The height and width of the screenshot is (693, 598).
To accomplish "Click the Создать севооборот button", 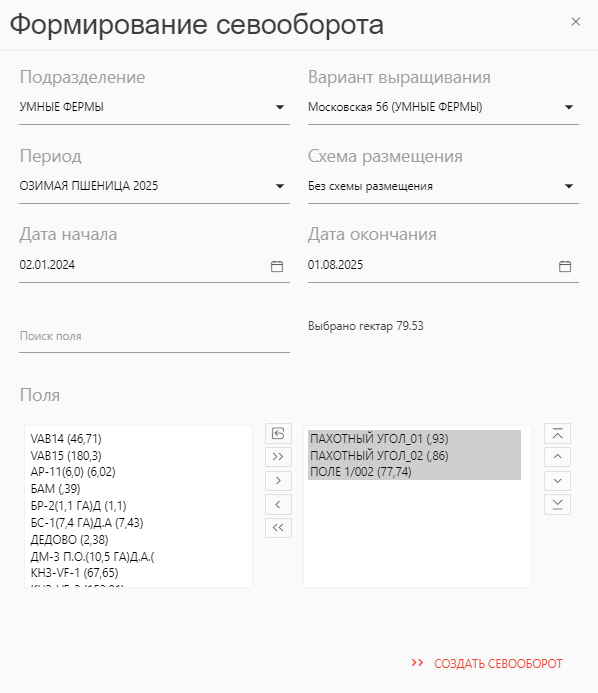I will pos(487,663).
